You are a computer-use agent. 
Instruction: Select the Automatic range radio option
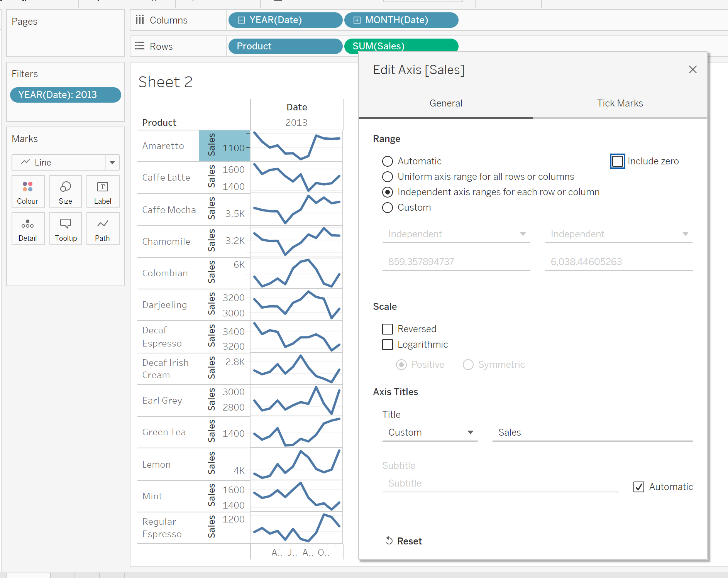388,161
